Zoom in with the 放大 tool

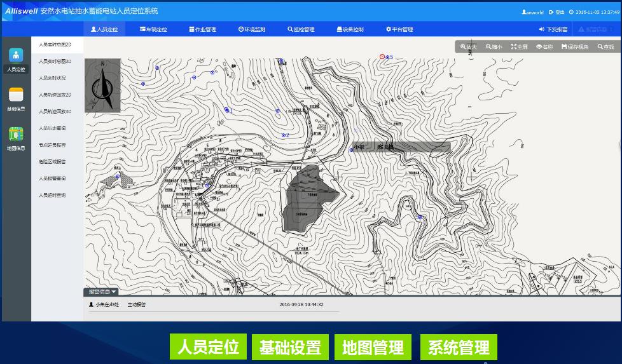(469, 47)
